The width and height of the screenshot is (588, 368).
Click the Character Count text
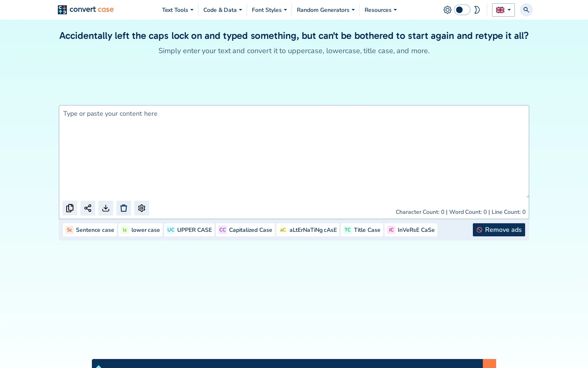[x=420, y=212]
